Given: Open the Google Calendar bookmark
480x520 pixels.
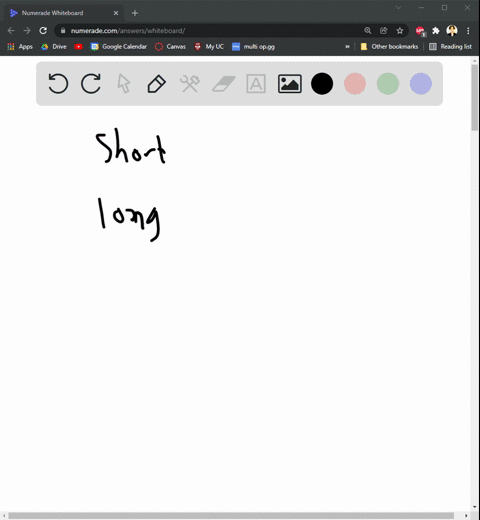Looking at the screenshot, I should (x=119, y=47).
